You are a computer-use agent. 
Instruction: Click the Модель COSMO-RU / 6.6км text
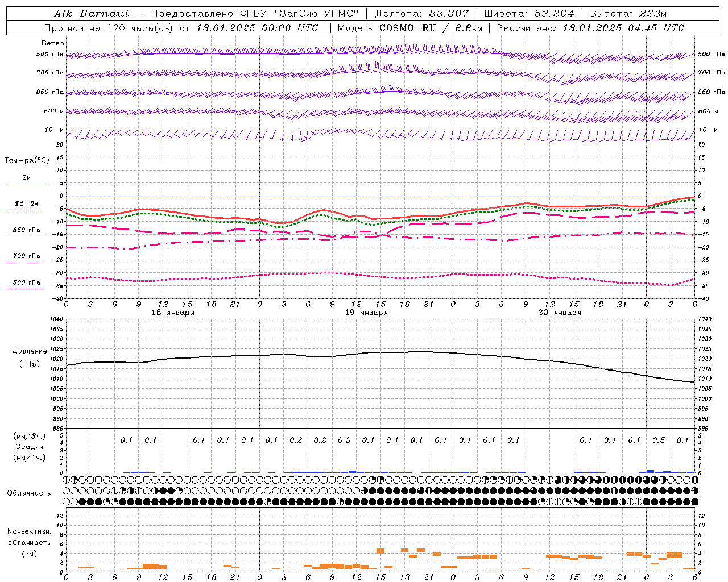pos(409,28)
